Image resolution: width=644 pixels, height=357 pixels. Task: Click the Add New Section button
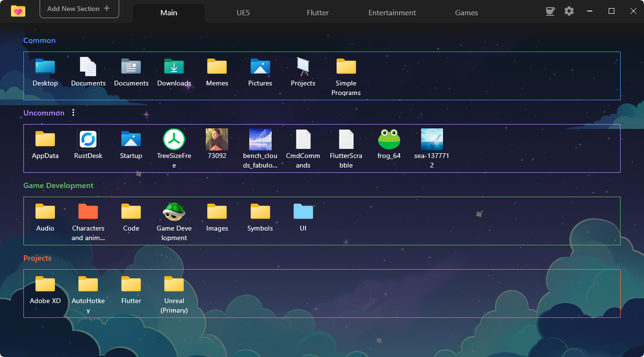(x=79, y=9)
